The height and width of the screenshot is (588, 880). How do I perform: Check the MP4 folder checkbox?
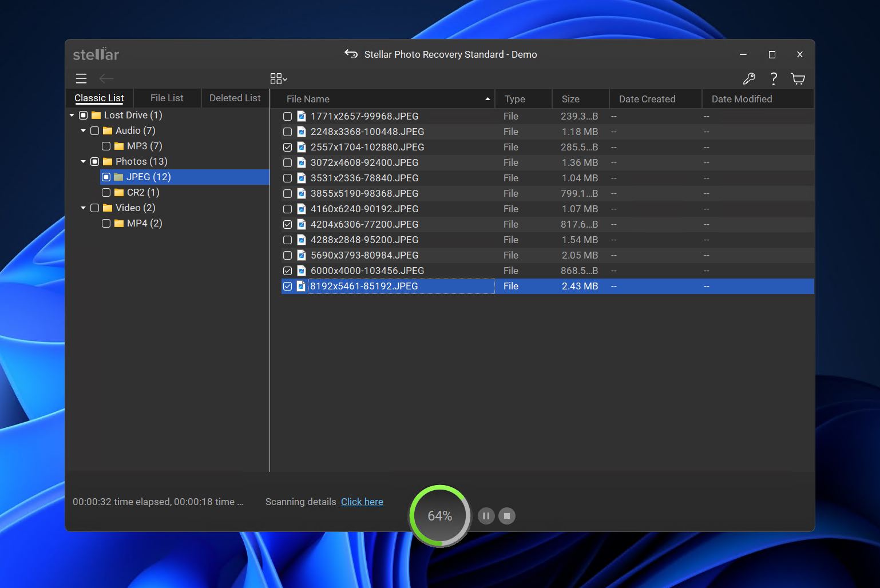tap(105, 223)
